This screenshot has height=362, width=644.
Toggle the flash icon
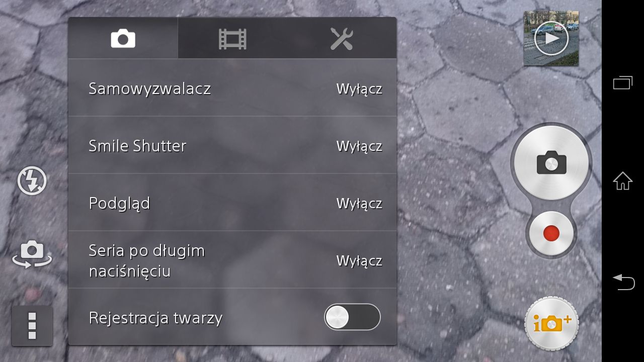[32, 181]
